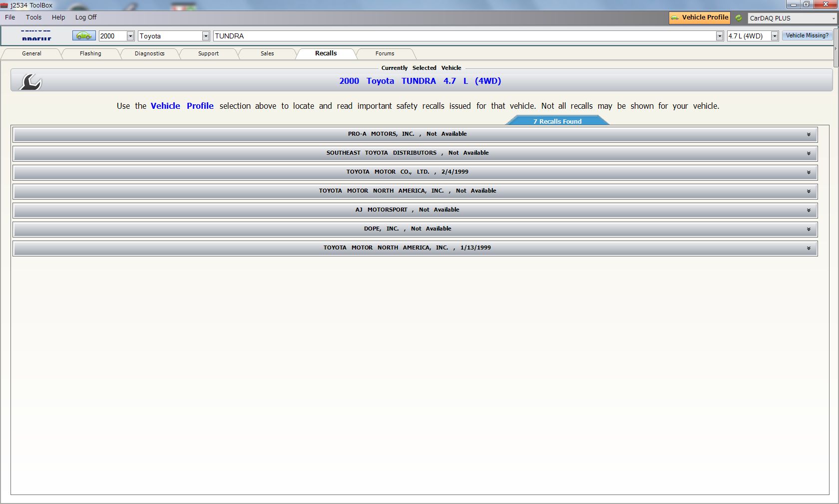
Task: Open the File menu
Action: (x=10, y=17)
